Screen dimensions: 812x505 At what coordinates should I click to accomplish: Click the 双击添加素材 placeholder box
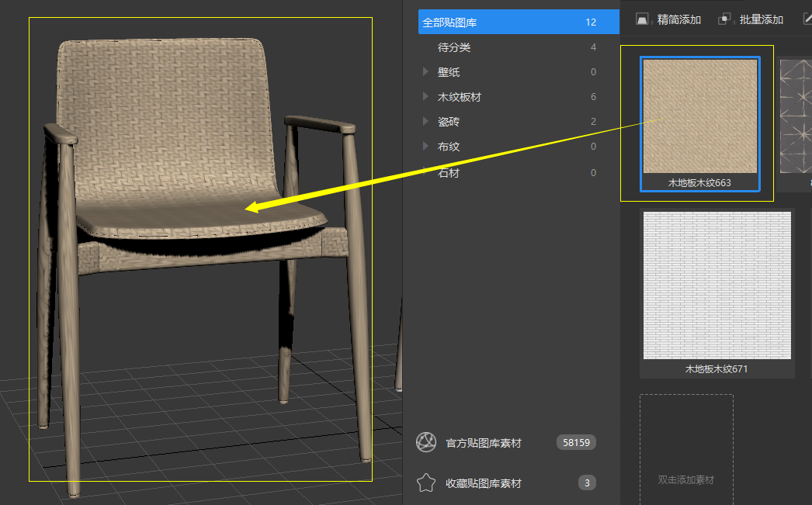(x=686, y=449)
